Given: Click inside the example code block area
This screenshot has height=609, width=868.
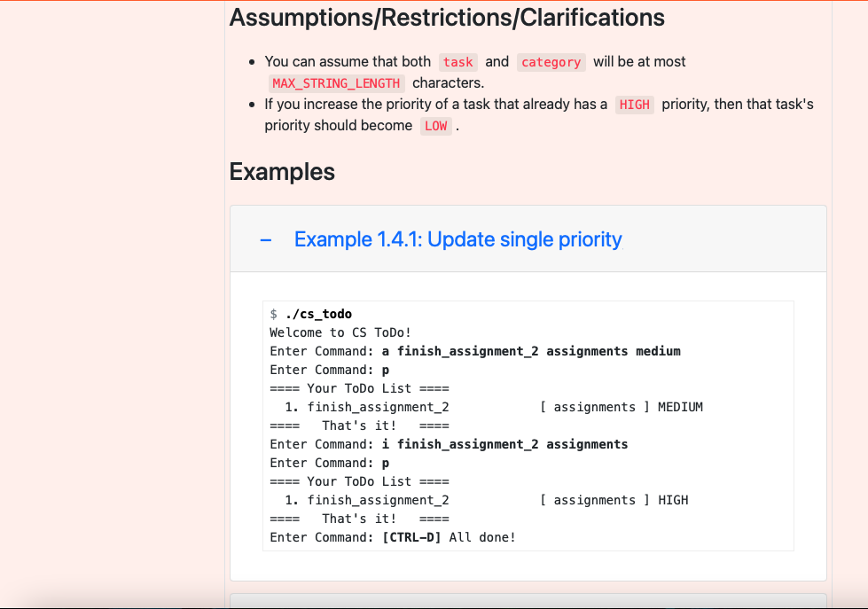Looking at the screenshot, I should tap(528, 426).
